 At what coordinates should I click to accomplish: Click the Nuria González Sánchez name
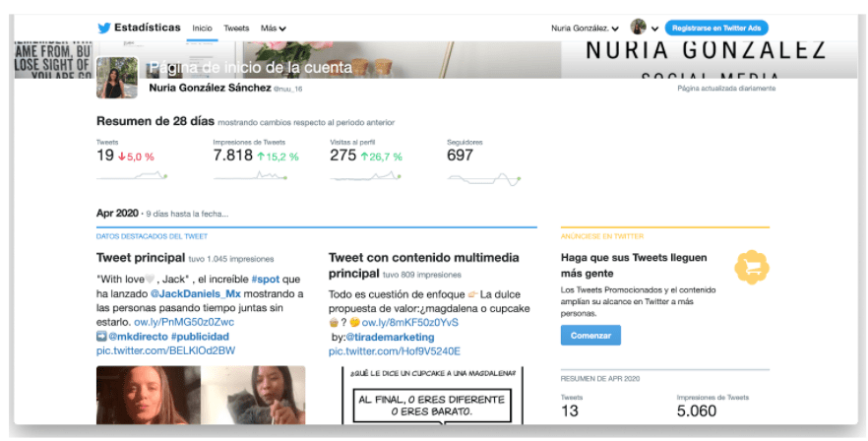[210, 88]
